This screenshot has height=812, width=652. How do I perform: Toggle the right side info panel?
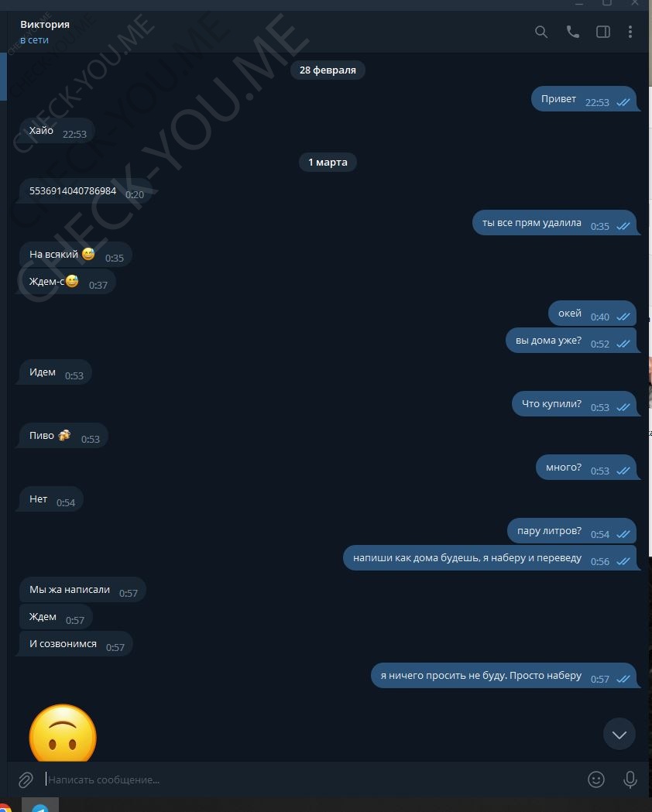(x=603, y=32)
